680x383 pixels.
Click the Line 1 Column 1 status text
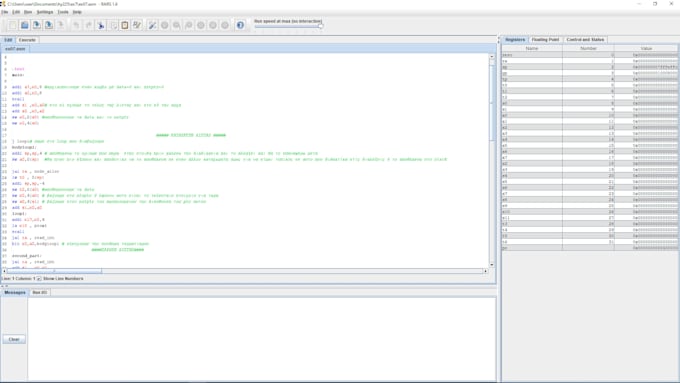(18, 278)
